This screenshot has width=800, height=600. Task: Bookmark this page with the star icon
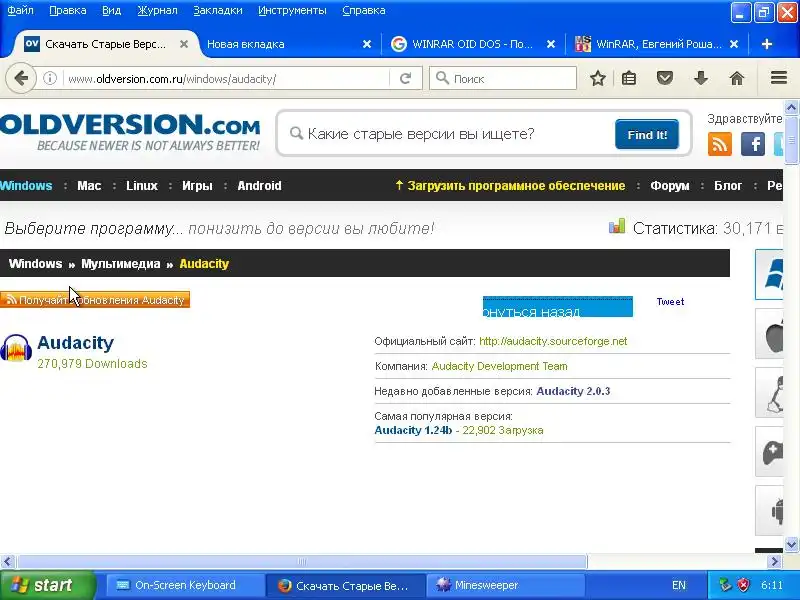pos(597,79)
